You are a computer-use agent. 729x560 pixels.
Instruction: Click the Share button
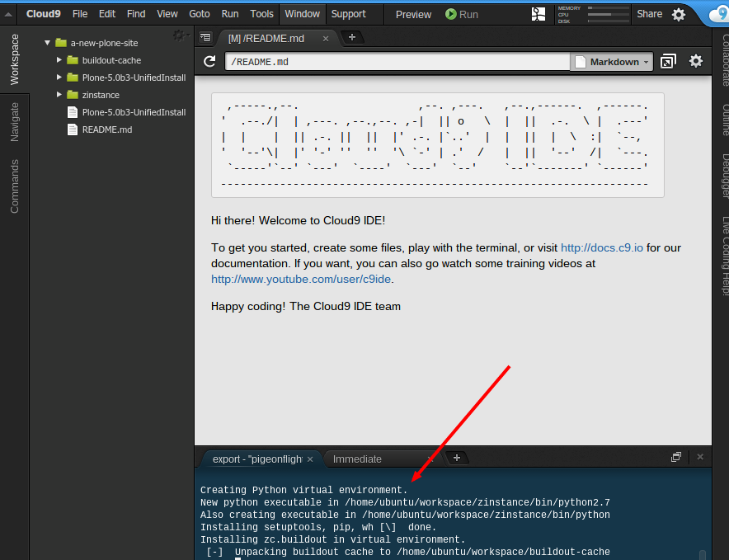point(650,14)
